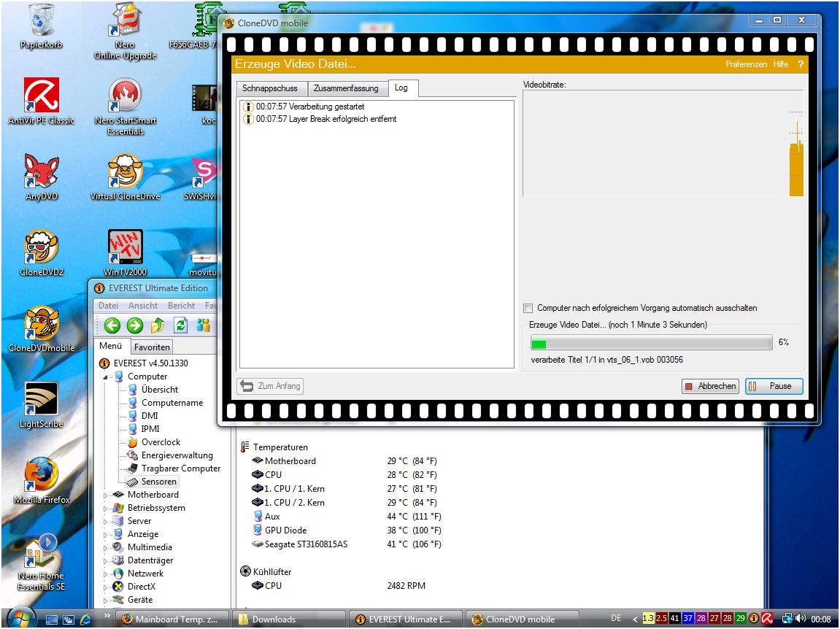Screen dimensions: 840x629
Task: Click the network tray icon
Action: 787,618
